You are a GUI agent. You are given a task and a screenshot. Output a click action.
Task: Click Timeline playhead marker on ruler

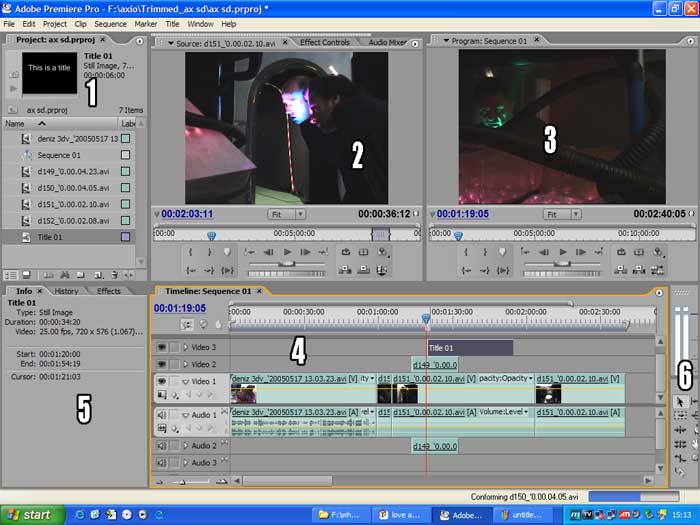[426, 318]
